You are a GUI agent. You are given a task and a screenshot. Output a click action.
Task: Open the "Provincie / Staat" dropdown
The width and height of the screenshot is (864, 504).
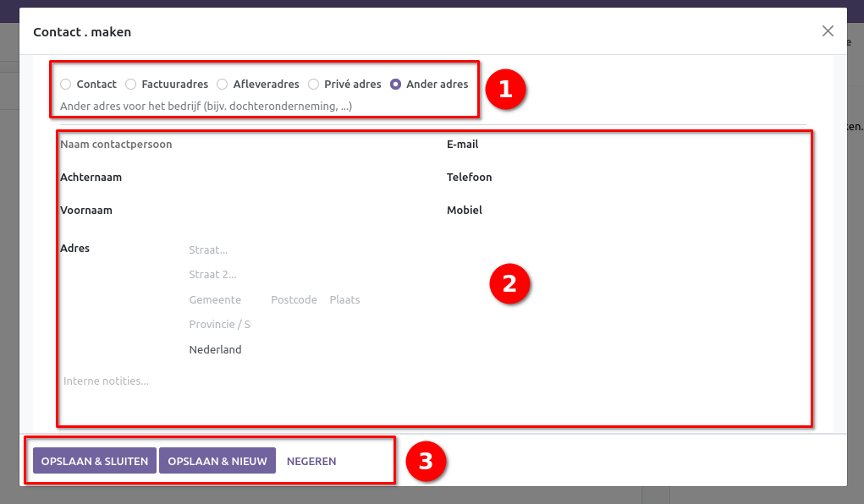(x=220, y=324)
